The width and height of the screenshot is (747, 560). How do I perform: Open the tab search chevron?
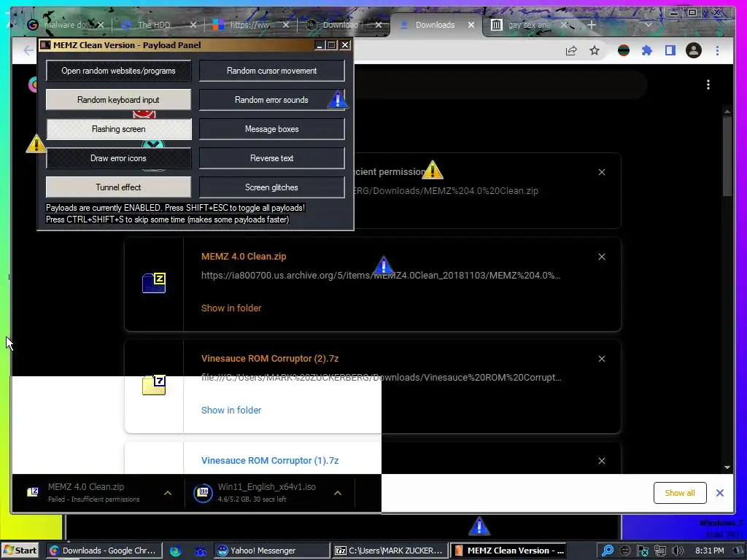648,25
